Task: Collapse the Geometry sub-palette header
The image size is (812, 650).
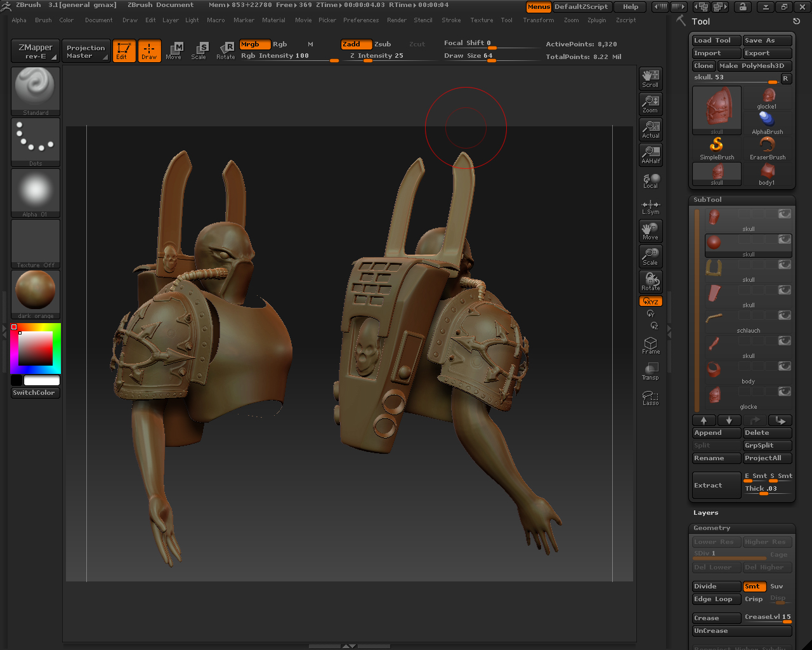Action: coord(712,528)
